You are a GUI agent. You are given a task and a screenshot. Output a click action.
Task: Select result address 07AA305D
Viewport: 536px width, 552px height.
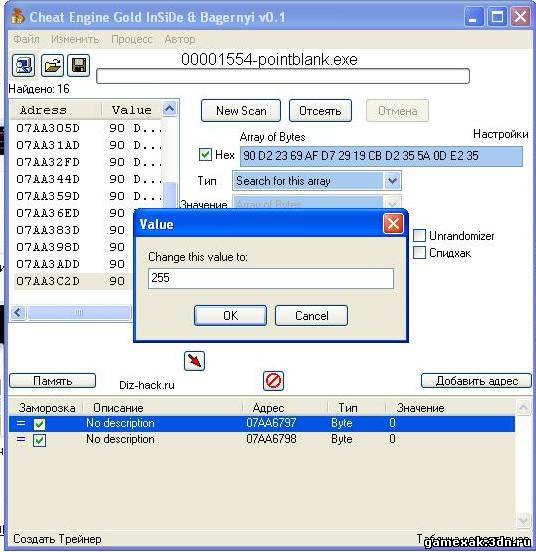tap(48, 128)
